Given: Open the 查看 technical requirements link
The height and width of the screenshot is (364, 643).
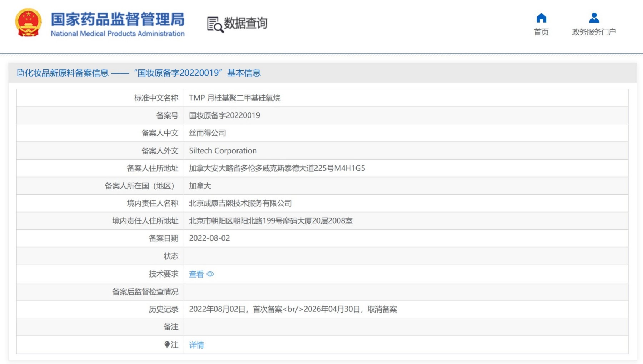Looking at the screenshot, I should (x=196, y=274).
